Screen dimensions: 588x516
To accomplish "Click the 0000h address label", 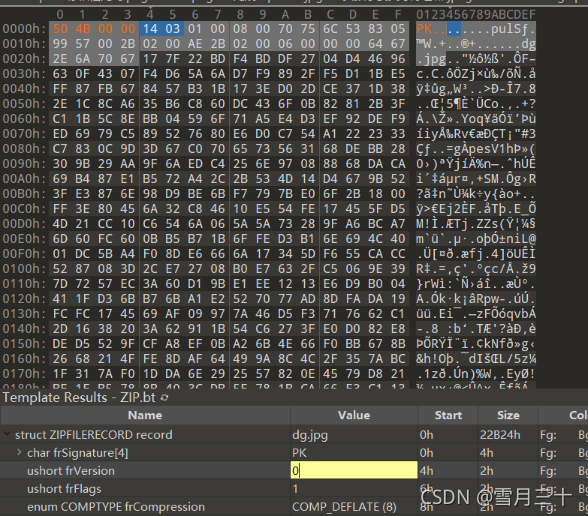I will (24, 29).
